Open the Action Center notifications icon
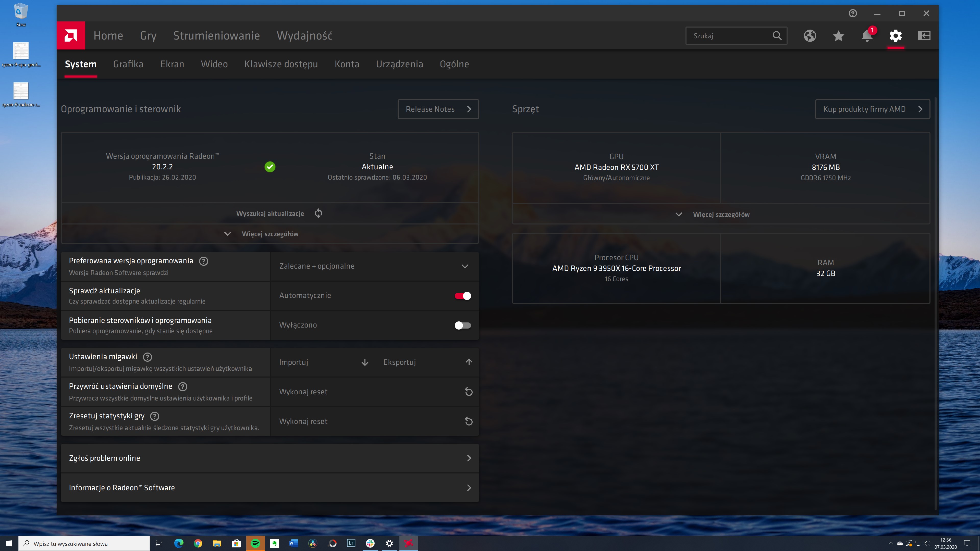Viewport: 980px width, 551px height. pos(967,543)
